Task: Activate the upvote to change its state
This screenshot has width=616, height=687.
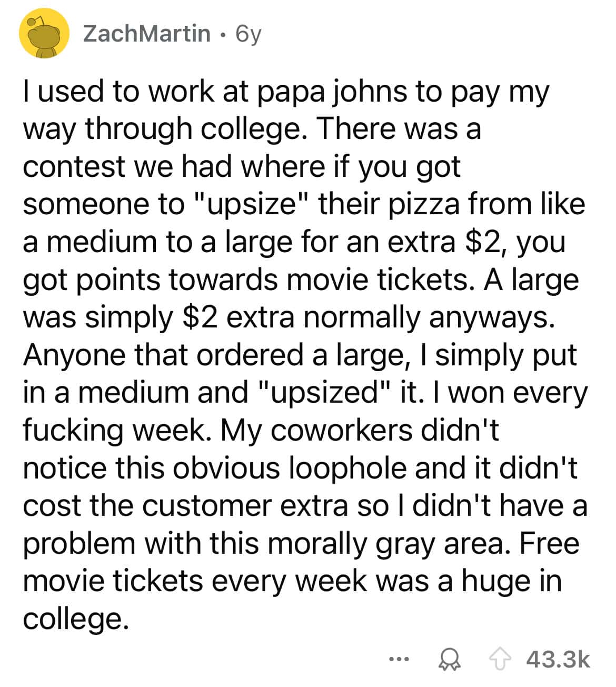Action: pos(499,657)
